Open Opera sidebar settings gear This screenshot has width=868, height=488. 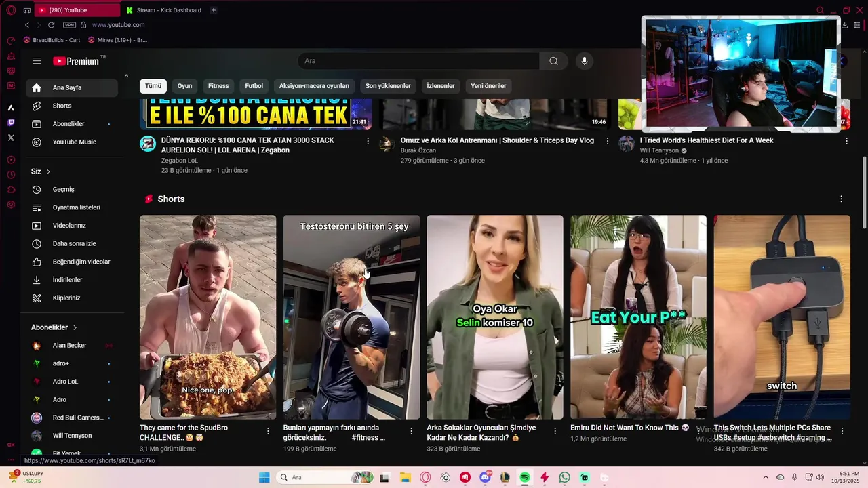click(x=11, y=205)
